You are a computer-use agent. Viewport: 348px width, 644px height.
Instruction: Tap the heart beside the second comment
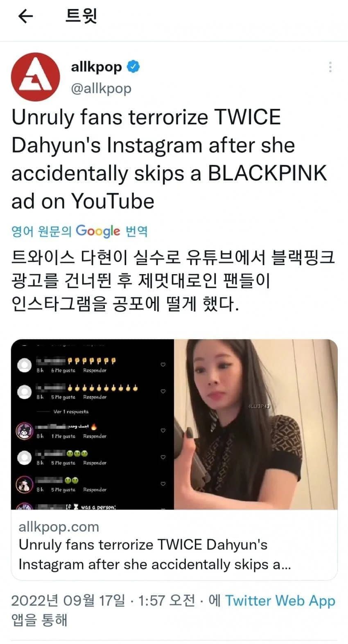click(x=163, y=391)
